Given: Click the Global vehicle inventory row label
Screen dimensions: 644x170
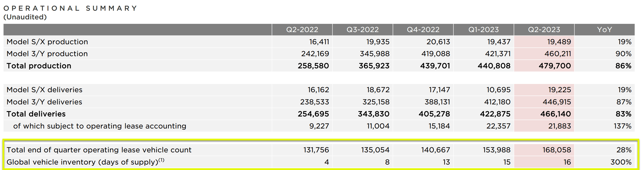Looking at the screenshot, I should click(85, 162).
